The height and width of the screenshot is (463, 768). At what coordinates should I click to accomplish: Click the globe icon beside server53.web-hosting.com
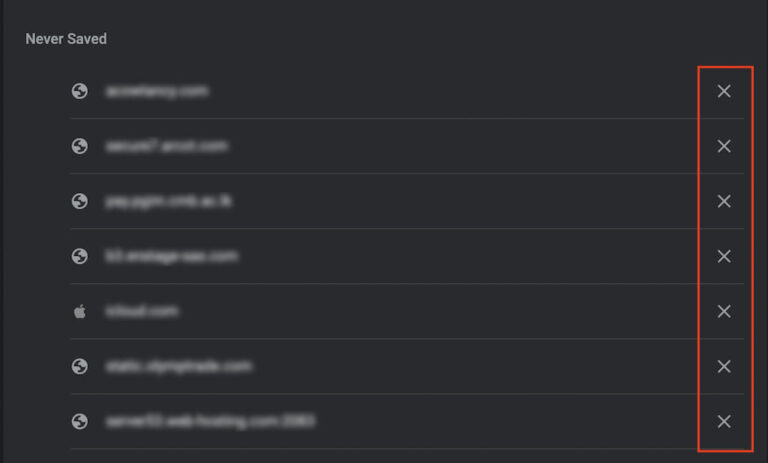tap(80, 421)
